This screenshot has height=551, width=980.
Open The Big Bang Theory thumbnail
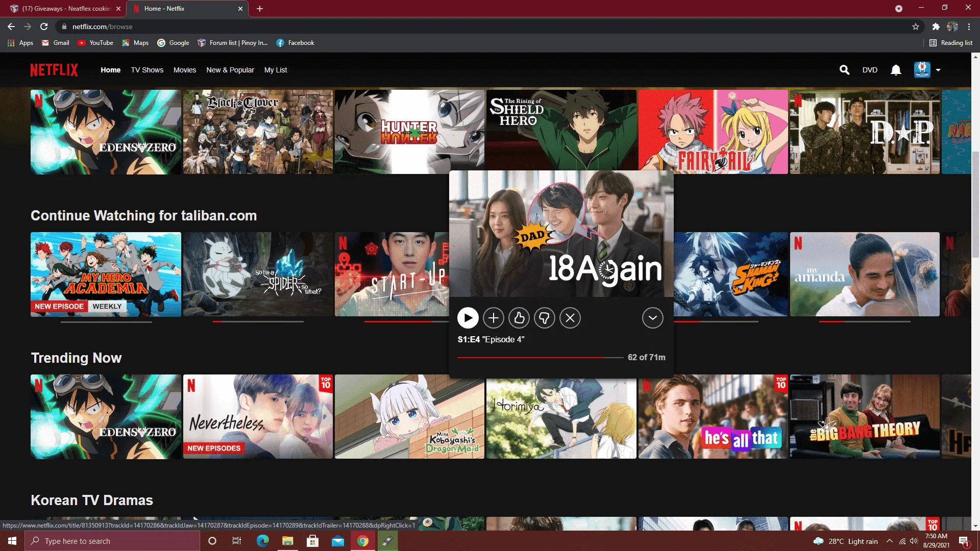click(865, 417)
